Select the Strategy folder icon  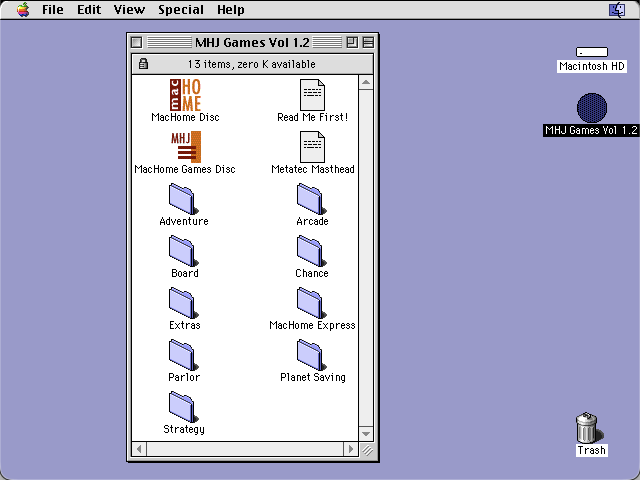click(184, 407)
